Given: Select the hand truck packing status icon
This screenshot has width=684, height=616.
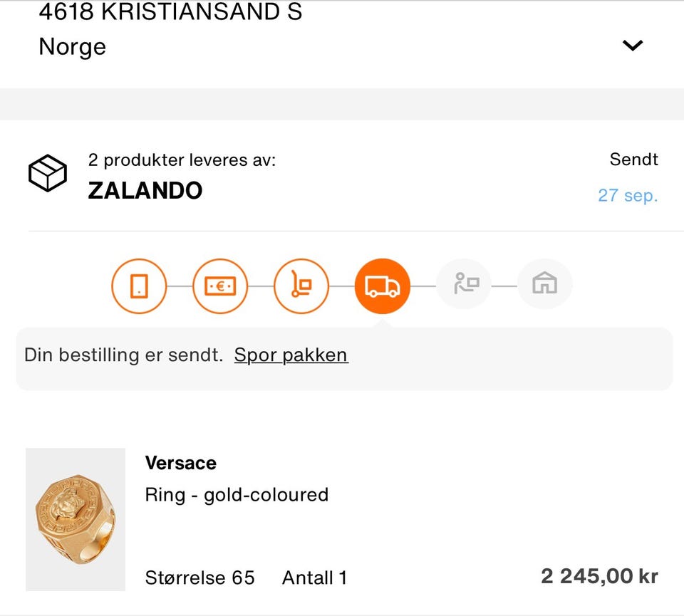Looking at the screenshot, I should pyautogui.click(x=301, y=285).
